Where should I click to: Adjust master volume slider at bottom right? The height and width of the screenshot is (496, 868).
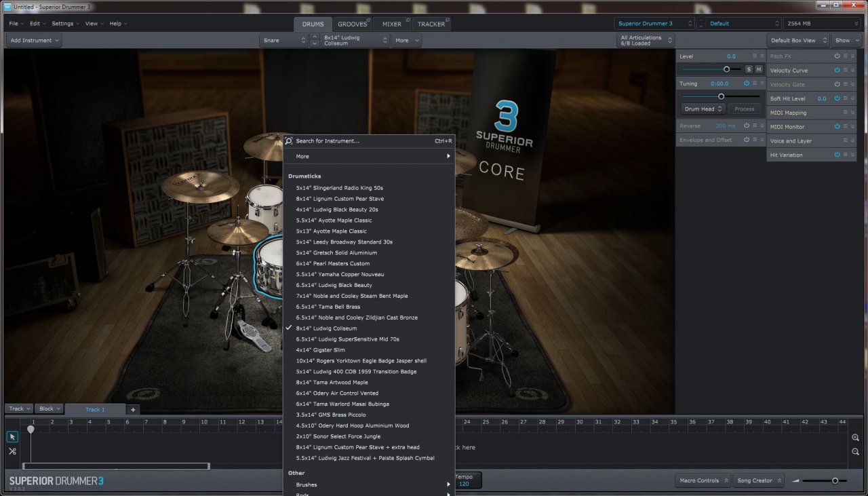pos(835,480)
